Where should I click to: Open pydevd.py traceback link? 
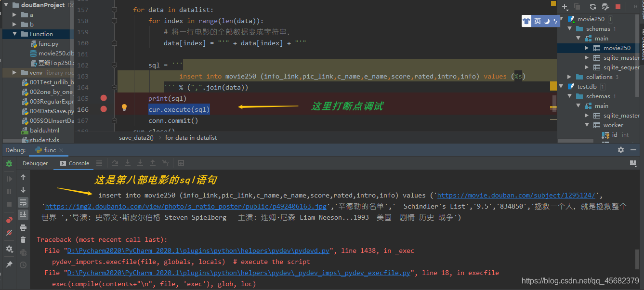click(x=198, y=251)
